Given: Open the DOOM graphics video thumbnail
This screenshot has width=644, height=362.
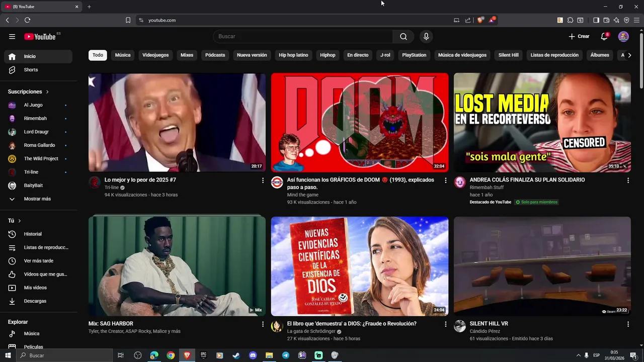Looking at the screenshot, I should (360, 123).
